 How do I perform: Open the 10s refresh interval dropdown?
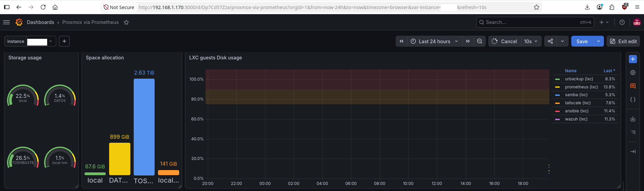point(531,41)
